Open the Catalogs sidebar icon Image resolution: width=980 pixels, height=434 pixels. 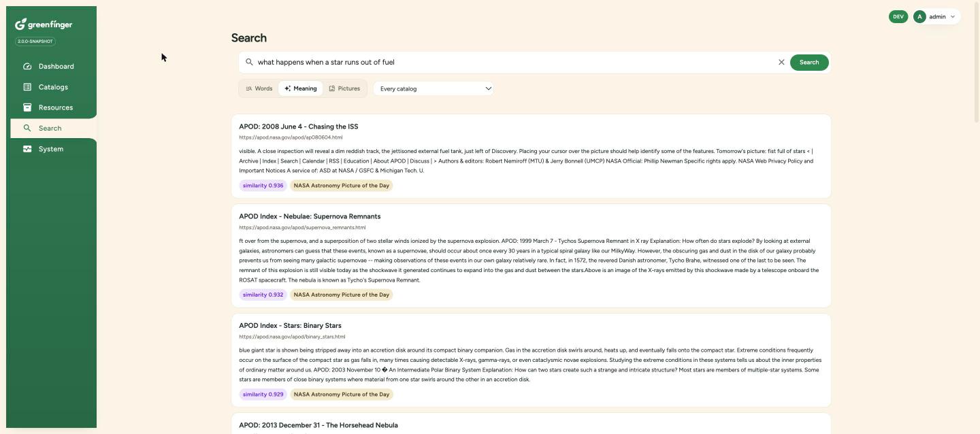pyautogui.click(x=27, y=87)
